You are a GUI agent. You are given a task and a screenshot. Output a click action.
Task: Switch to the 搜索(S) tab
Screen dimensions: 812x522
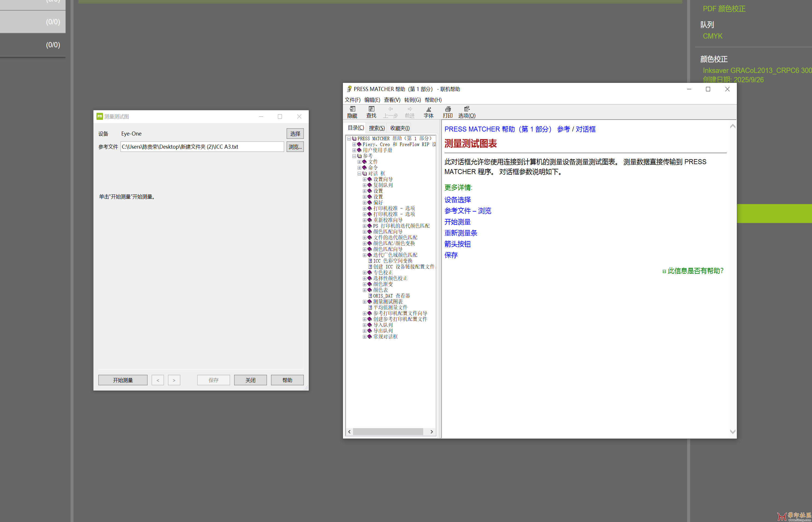tap(377, 128)
